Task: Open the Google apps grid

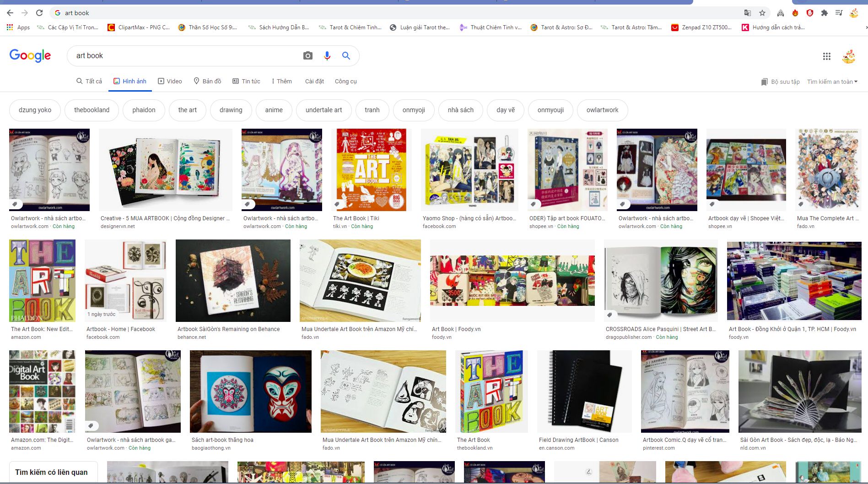Action: tap(826, 56)
